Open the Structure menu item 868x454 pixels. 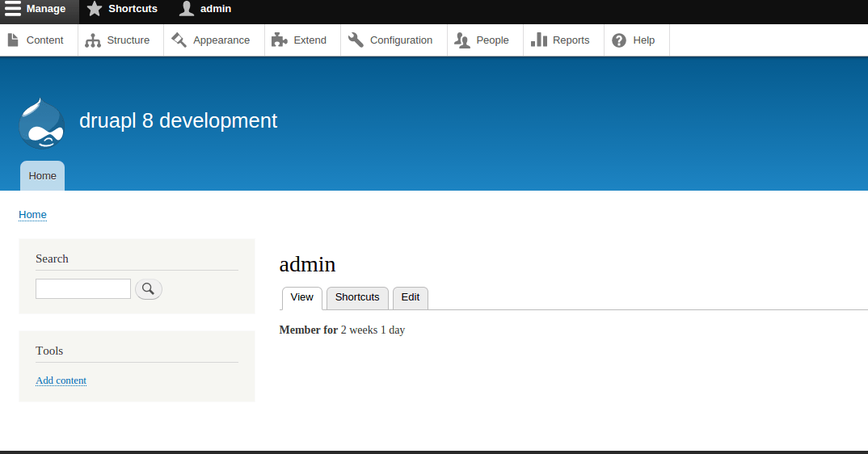pos(120,40)
